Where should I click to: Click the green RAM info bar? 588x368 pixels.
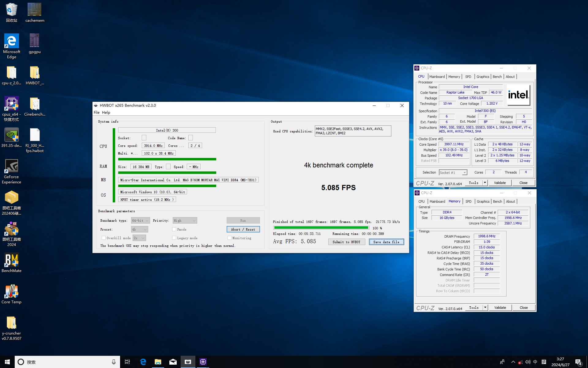[x=167, y=173]
